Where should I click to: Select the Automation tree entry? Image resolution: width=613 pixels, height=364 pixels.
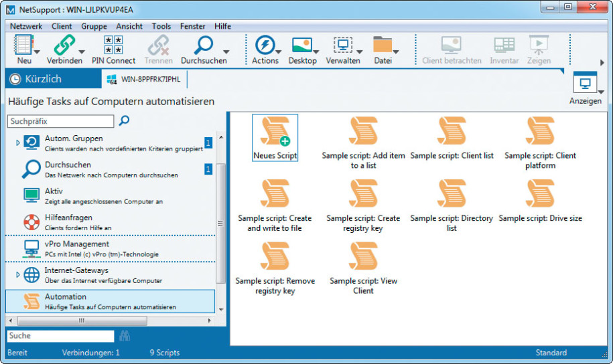tap(111, 301)
